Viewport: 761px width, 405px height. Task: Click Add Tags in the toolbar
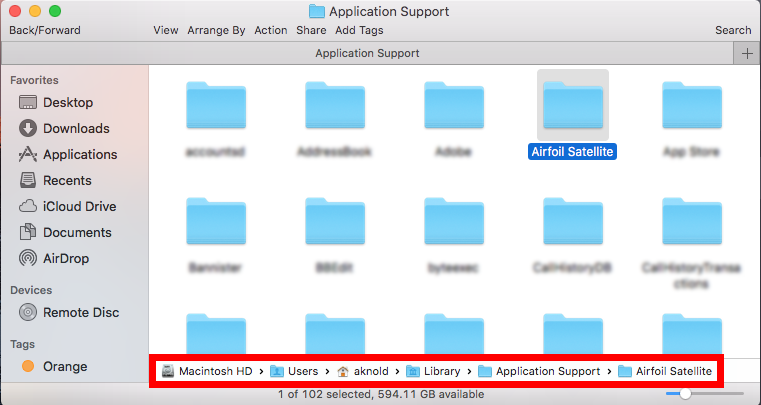tap(359, 30)
